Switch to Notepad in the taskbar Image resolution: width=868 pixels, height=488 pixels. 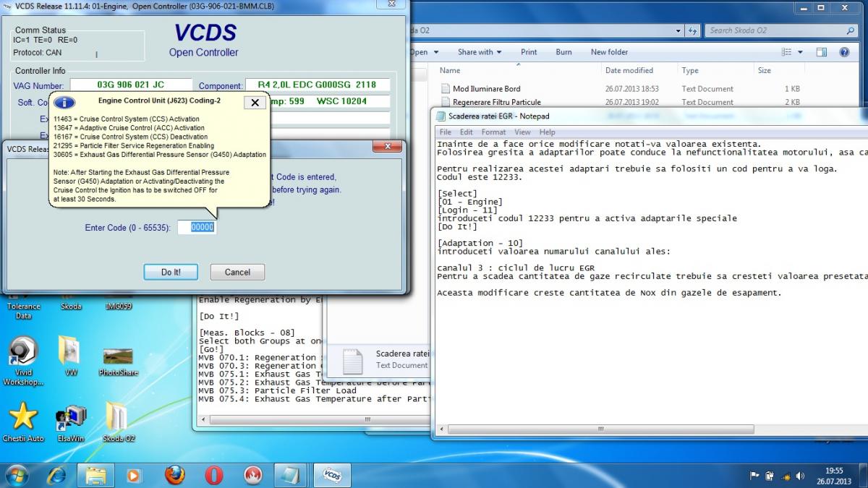pos(292,475)
